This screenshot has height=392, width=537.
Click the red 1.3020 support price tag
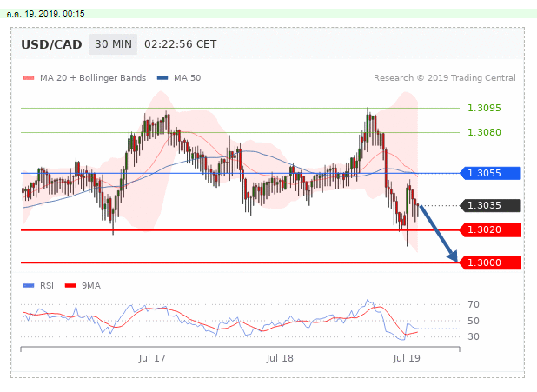pos(490,229)
